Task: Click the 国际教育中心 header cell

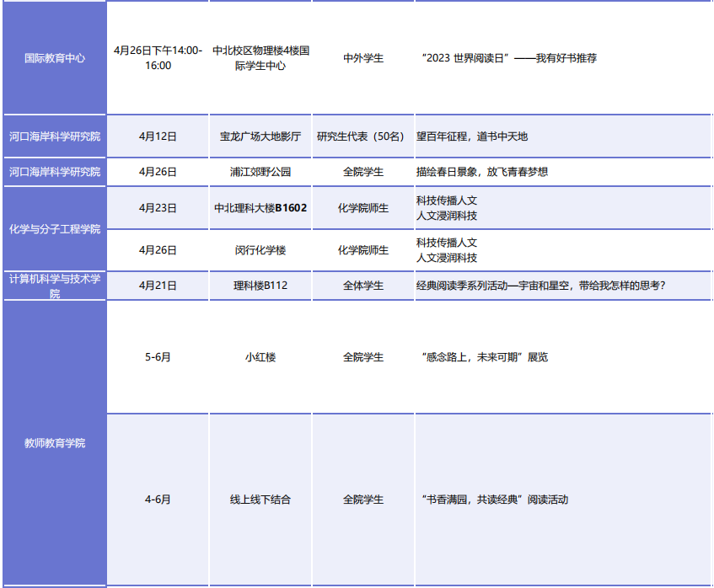Action: click(55, 58)
